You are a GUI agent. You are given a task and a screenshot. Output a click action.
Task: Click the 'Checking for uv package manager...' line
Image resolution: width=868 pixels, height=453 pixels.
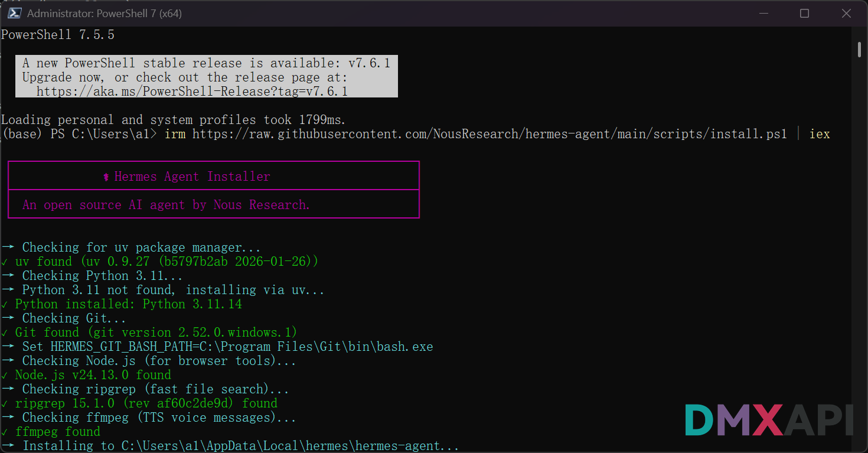(x=131, y=247)
